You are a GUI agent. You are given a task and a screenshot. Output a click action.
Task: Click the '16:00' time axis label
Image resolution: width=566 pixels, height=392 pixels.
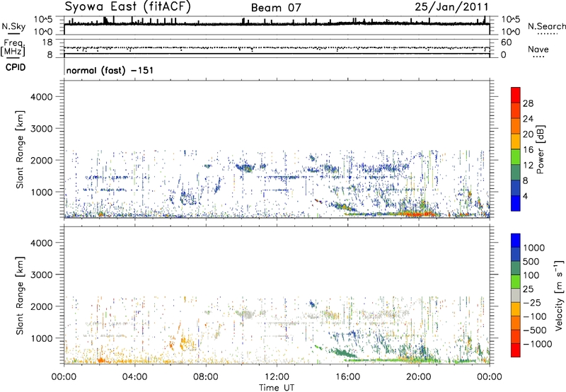pyautogui.click(x=347, y=377)
